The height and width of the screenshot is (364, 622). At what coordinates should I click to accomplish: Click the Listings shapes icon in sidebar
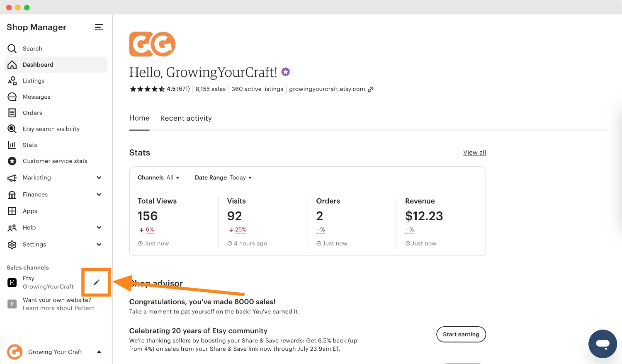point(12,81)
